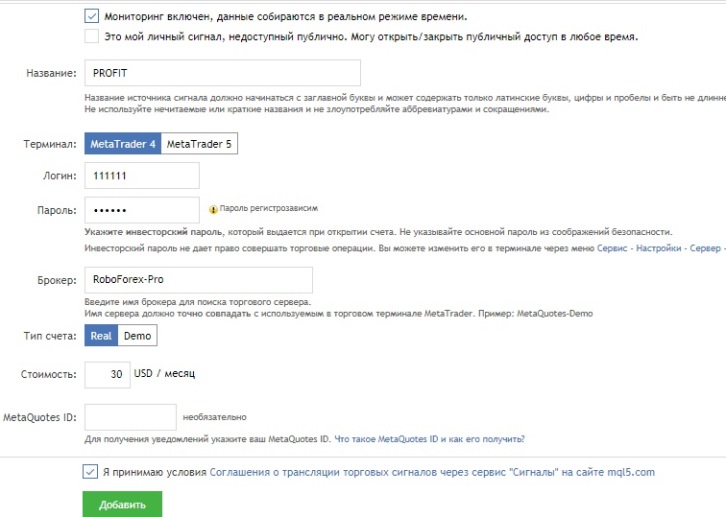Click the empty MetaQuotes ID field

130,417
